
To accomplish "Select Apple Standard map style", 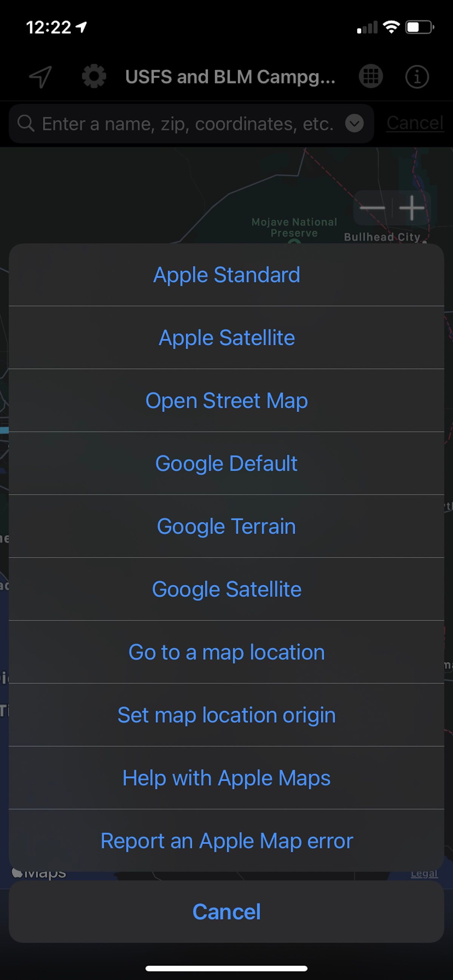I will point(226,275).
